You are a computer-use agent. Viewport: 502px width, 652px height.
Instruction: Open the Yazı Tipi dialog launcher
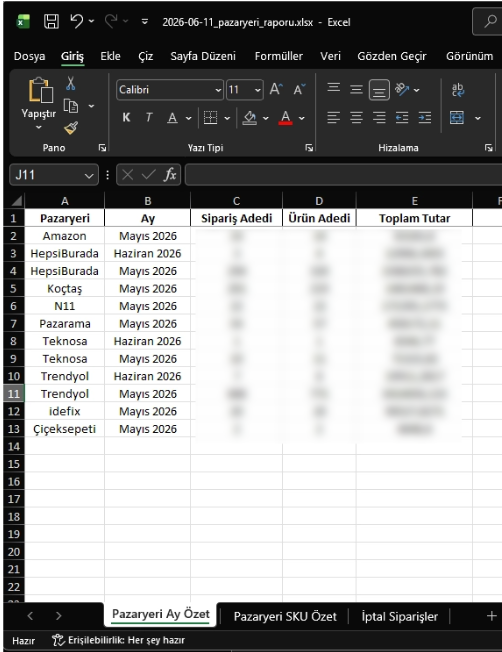[309, 148]
